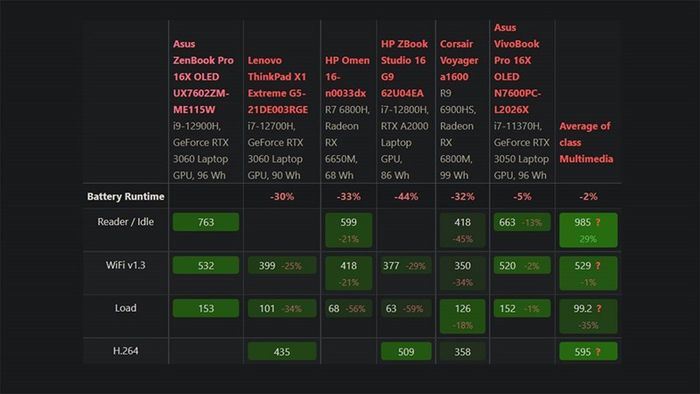Click the 153 Load result bar

click(x=206, y=308)
